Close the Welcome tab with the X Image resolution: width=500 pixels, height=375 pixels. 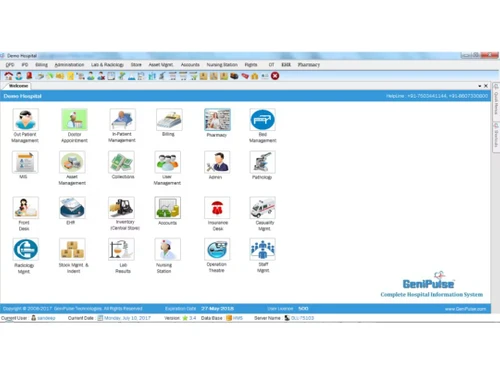[486, 86]
